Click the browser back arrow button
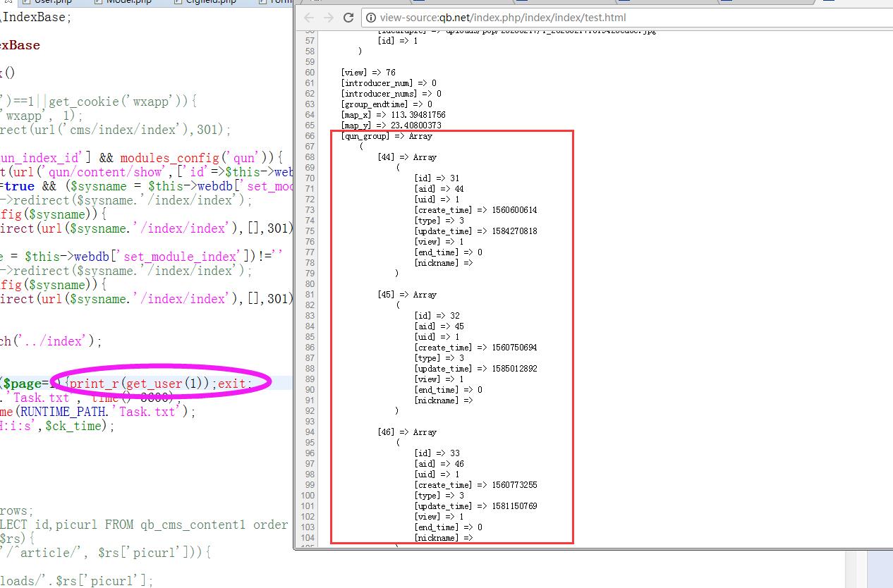 coord(309,18)
